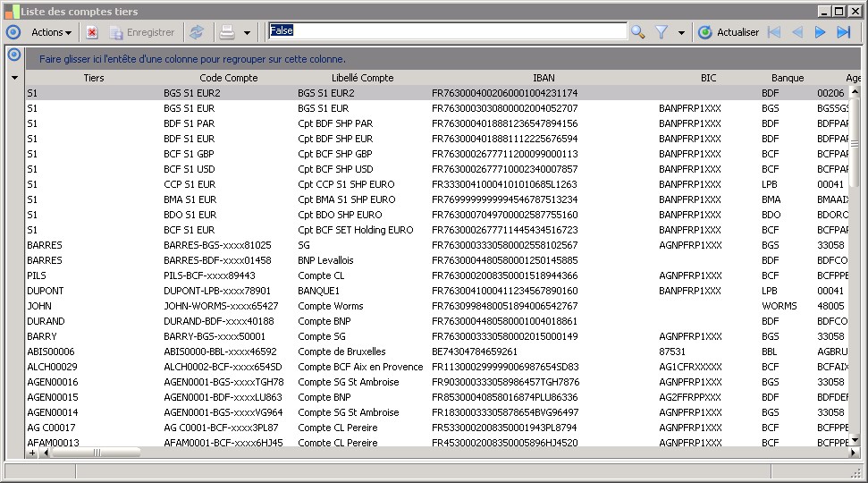Expand the print options dropdown arrow

click(x=247, y=33)
